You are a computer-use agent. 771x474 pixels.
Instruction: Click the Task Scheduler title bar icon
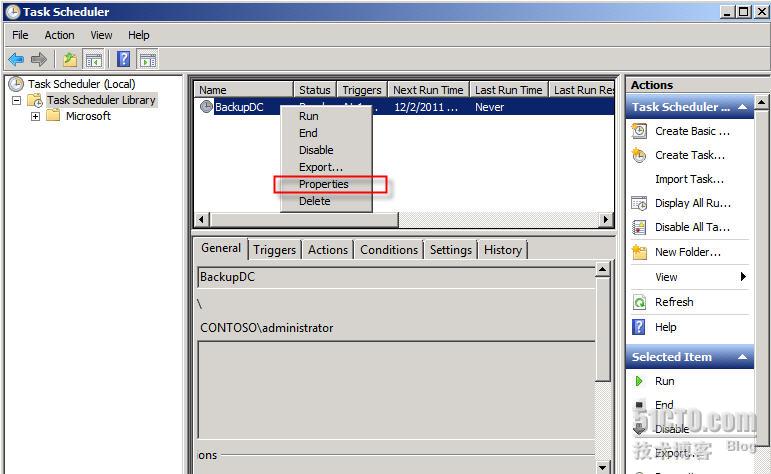coord(12,12)
